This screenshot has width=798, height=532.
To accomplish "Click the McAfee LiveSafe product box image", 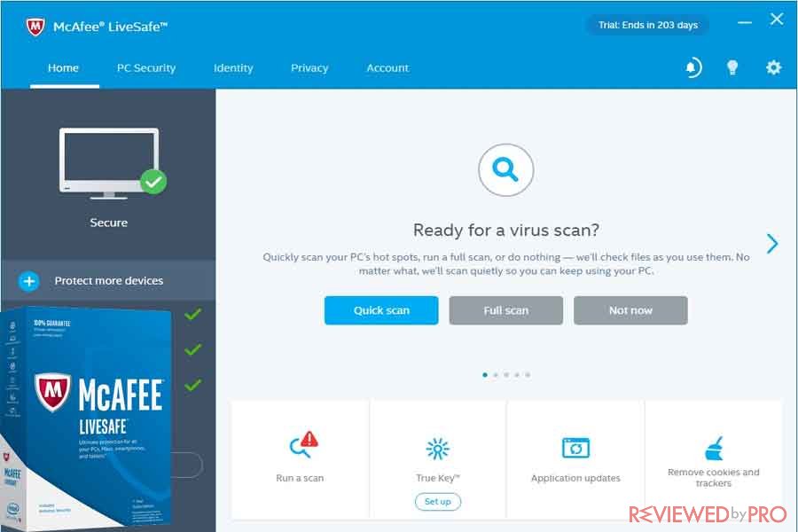I will pos(87,418).
